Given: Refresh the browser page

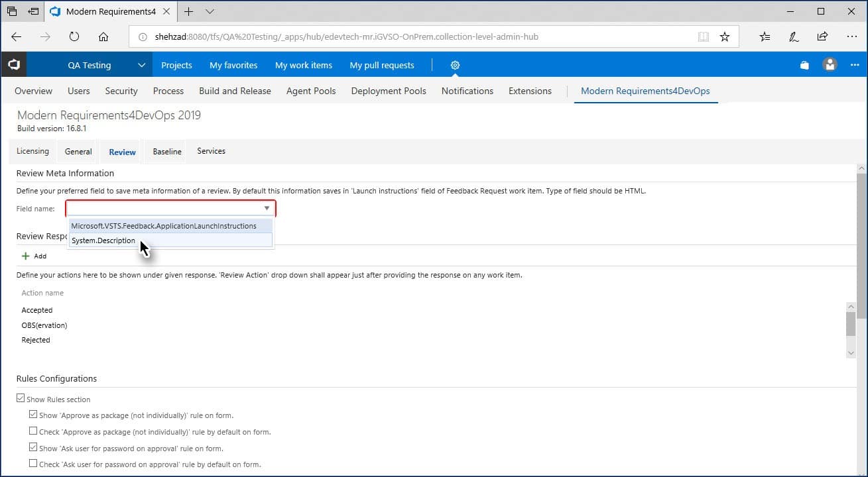Looking at the screenshot, I should click(74, 37).
